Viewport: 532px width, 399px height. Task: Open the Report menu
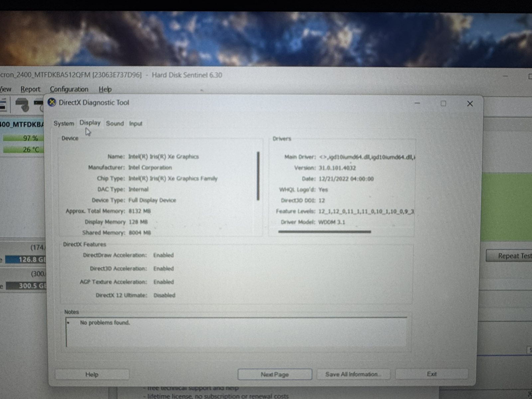(x=30, y=89)
